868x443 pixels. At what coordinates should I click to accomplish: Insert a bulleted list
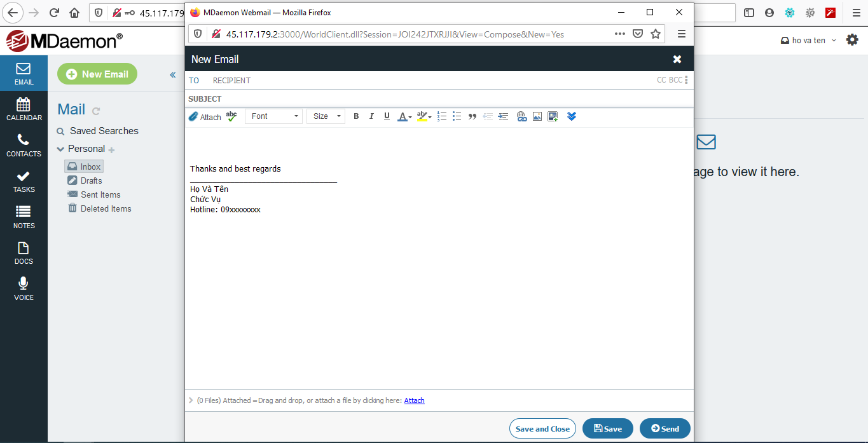click(x=457, y=116)
